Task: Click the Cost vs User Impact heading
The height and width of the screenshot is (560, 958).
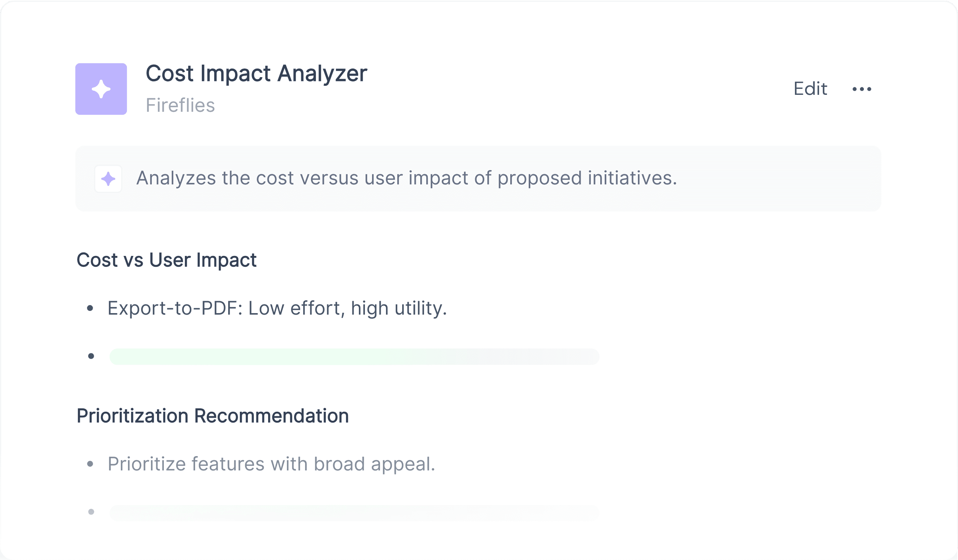Action: click(x=166, y=260)
